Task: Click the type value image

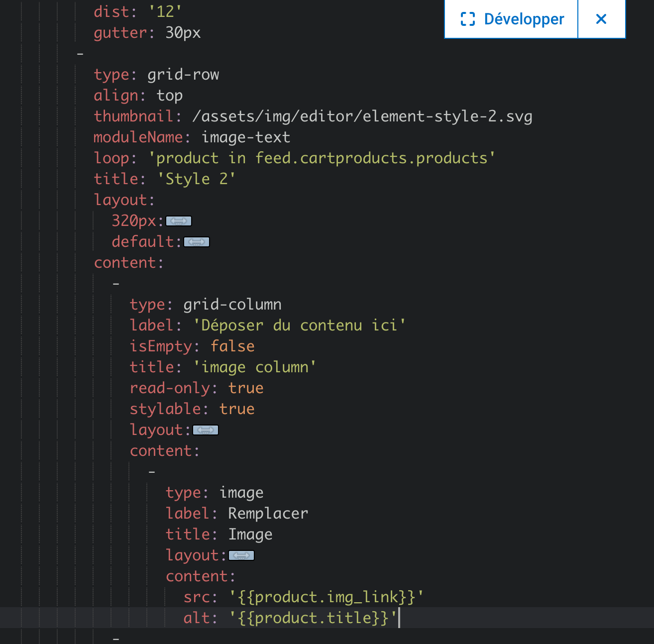Action: click(241, 493)
